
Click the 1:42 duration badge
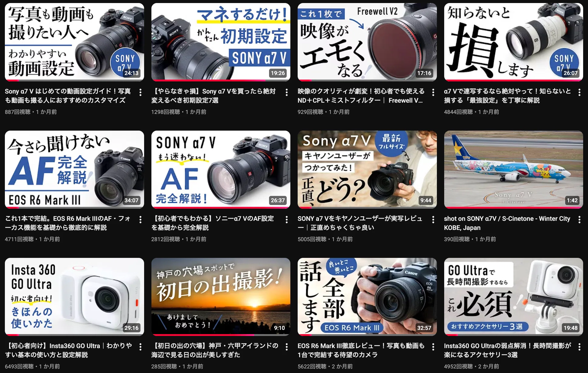(x=572, y=200)
